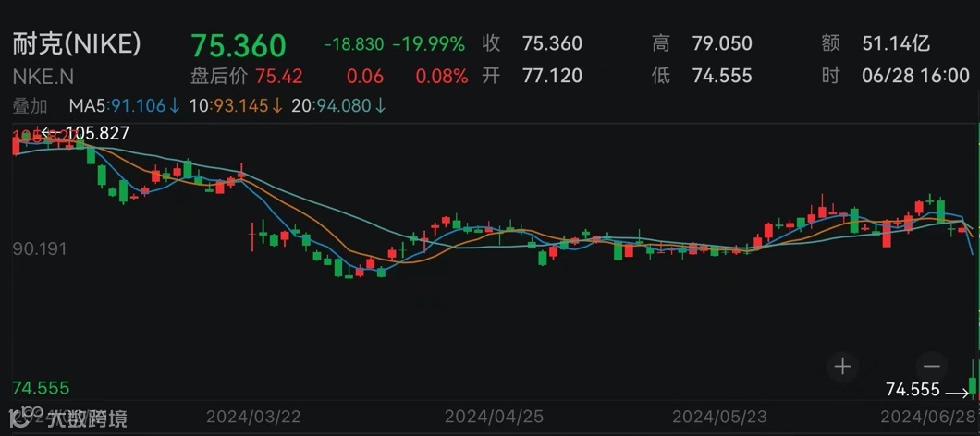This screenshot has height=436, width=980.
Task: Click the MA5:91.106 indicator
Action: (125, 106)
